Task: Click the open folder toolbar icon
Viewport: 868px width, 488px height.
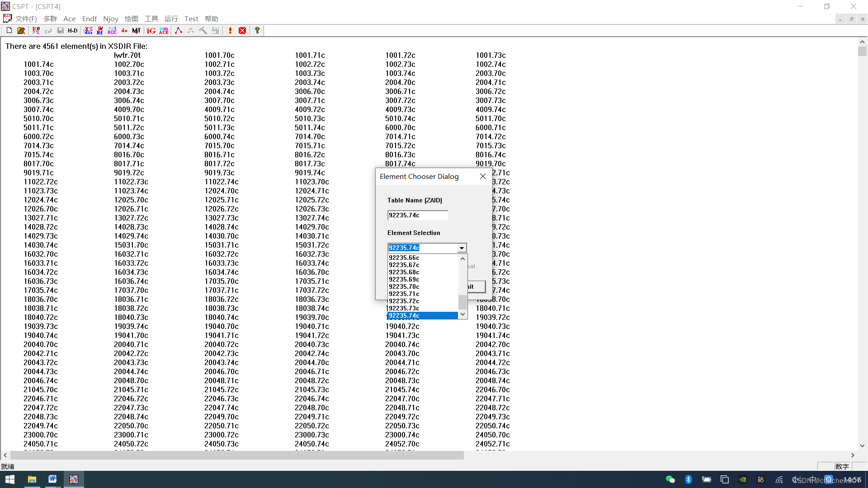Action: tap(21, 30)
